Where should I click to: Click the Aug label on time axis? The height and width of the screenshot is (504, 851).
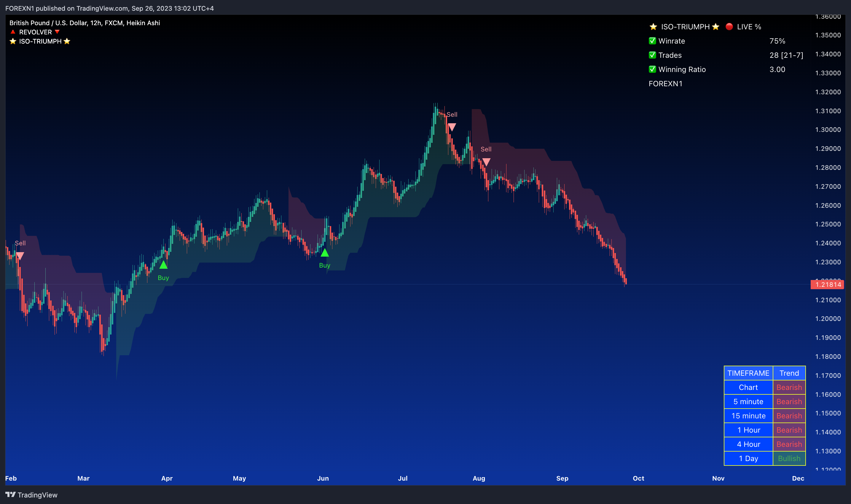coord(479,478)
